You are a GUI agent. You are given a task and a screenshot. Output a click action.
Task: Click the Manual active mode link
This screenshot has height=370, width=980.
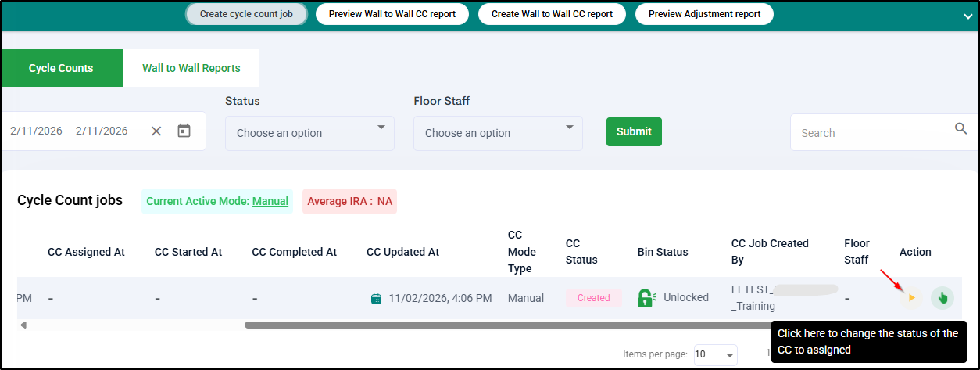click(270, 201)
